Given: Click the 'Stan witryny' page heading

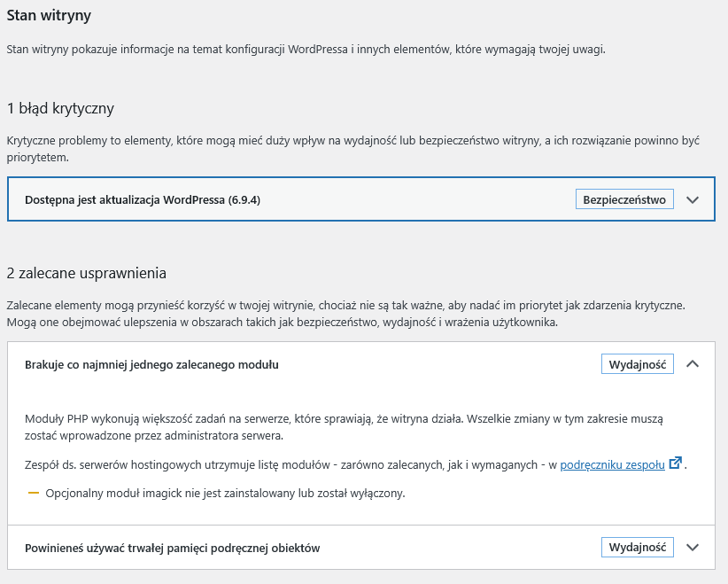Looking at the screenshot, I should click(x=49, y=15).
